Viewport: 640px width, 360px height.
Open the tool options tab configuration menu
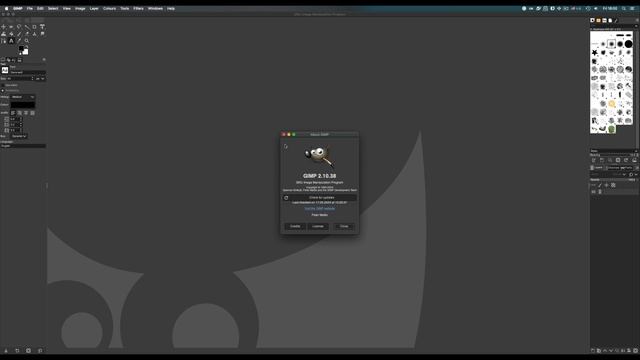click(44, 60)
